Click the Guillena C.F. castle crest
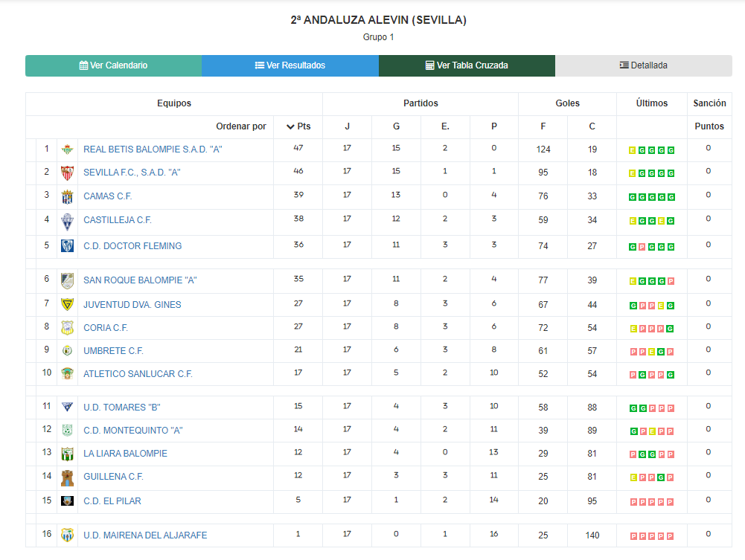 click(x=68, y=478)
